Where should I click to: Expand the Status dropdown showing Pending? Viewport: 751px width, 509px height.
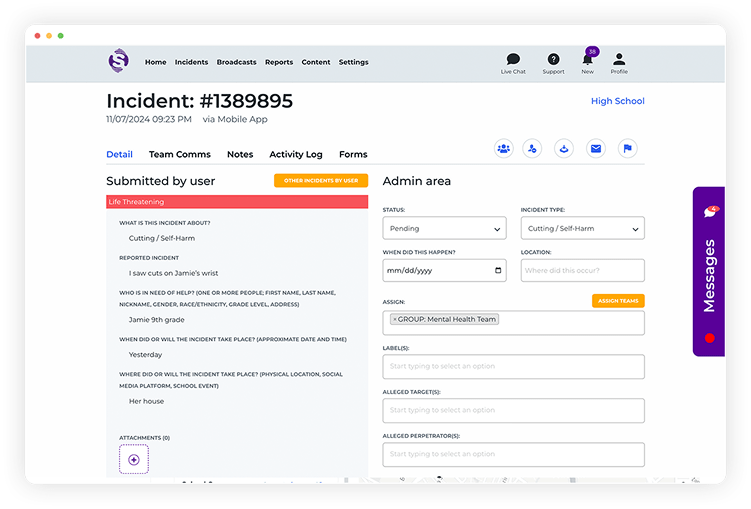[444, 228]
